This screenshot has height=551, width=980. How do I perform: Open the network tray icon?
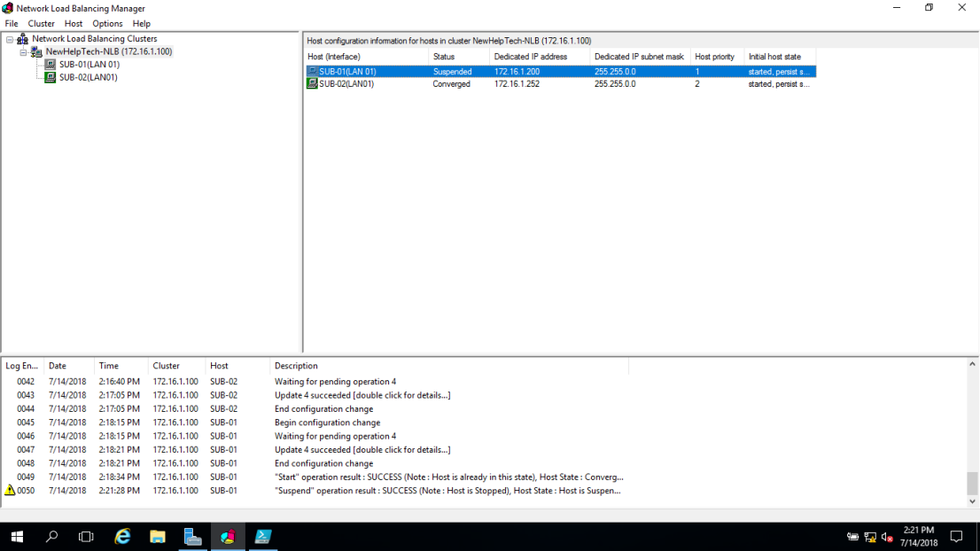click(x=870, y=537)
